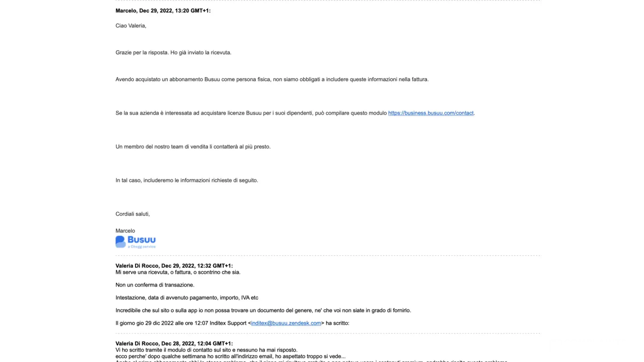Open the business.busuu.com/contact link
This screenshot has width=644, height=362.
(431, 113)
